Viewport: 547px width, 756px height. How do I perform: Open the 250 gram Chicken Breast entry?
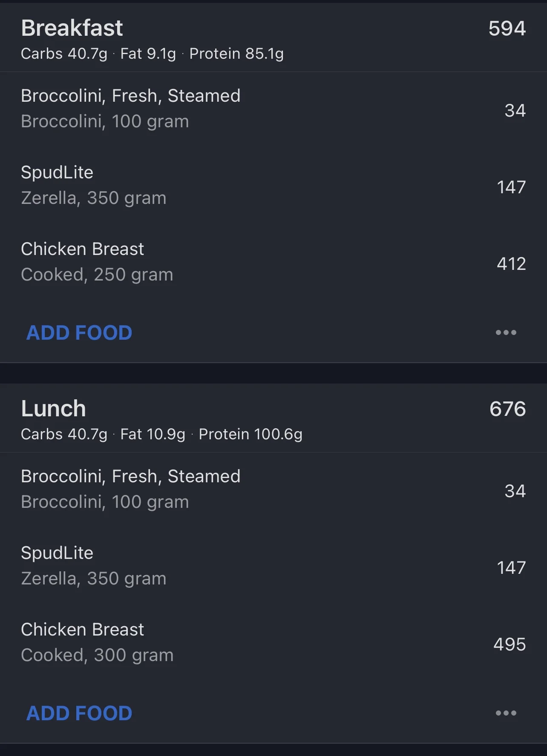pos(97,261)
